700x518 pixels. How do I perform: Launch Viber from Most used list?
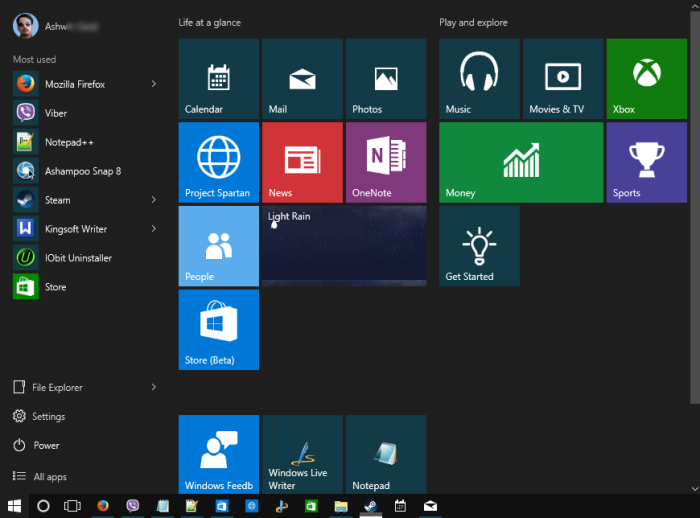point(85,113)
